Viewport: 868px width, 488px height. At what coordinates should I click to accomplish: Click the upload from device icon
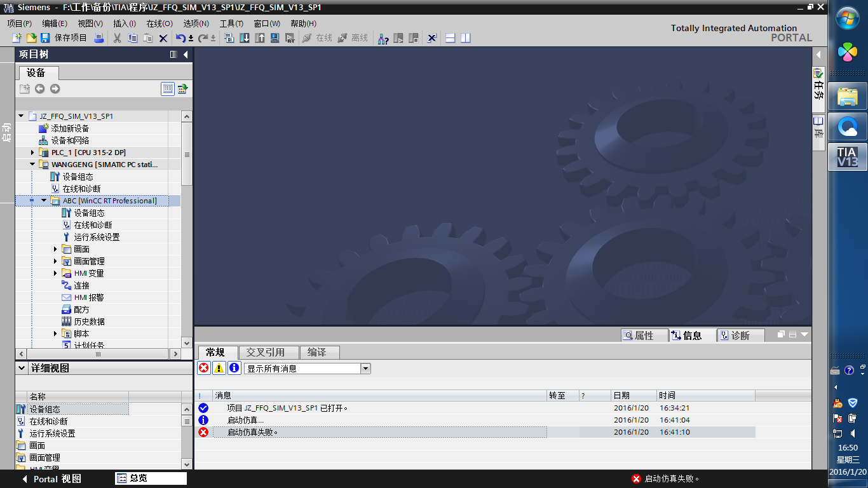point(260,38)
